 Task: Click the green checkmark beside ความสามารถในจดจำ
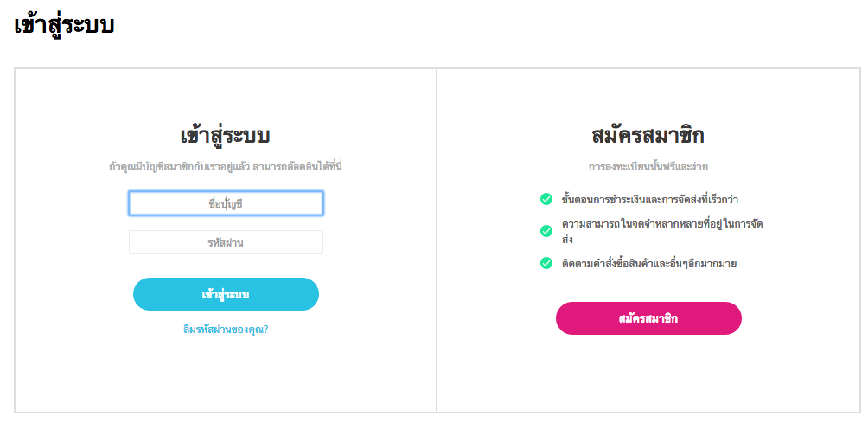[x=546, y=231]
